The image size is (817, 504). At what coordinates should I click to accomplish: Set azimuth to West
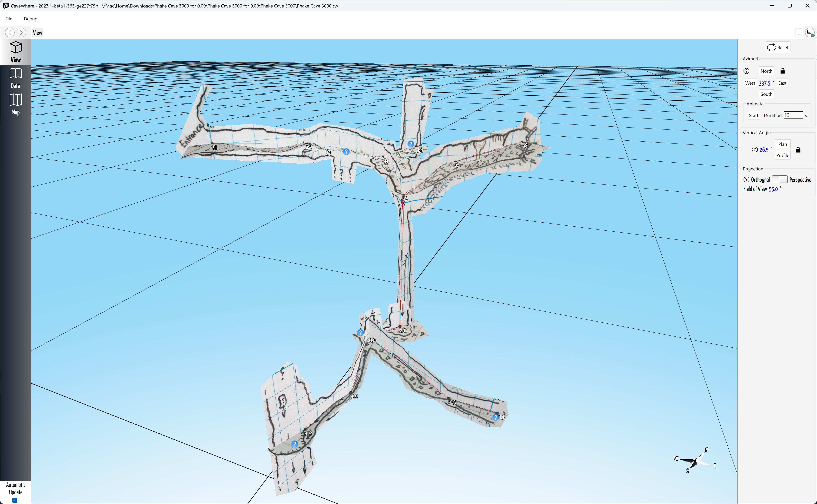click(x=750, y=83)
